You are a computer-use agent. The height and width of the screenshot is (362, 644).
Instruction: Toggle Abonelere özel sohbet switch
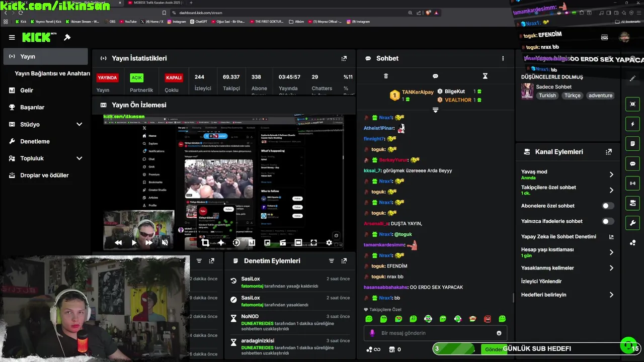(608, 206)
